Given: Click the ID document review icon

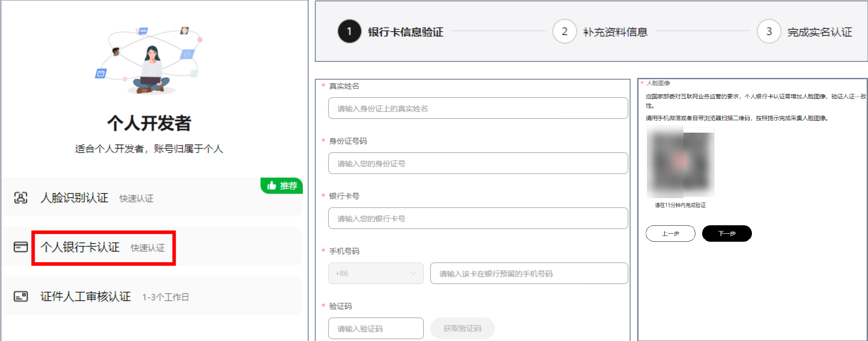Looking at the screenshot, I should click(21, 296).
